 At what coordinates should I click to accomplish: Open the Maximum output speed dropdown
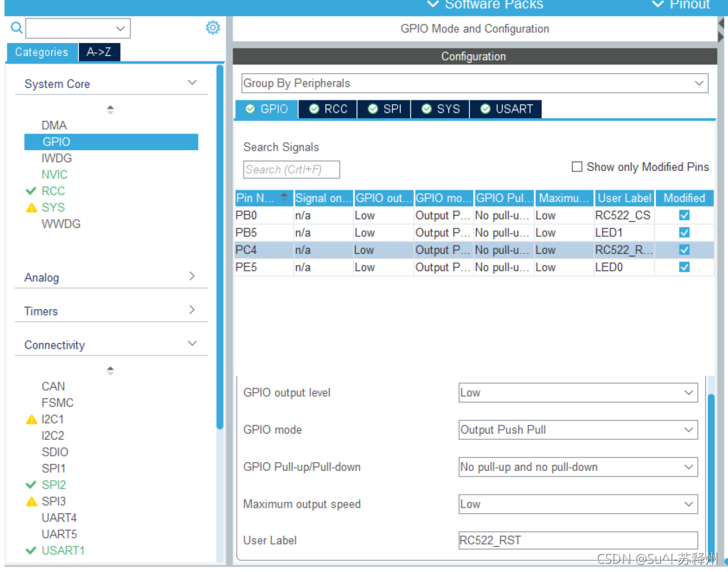578,504
